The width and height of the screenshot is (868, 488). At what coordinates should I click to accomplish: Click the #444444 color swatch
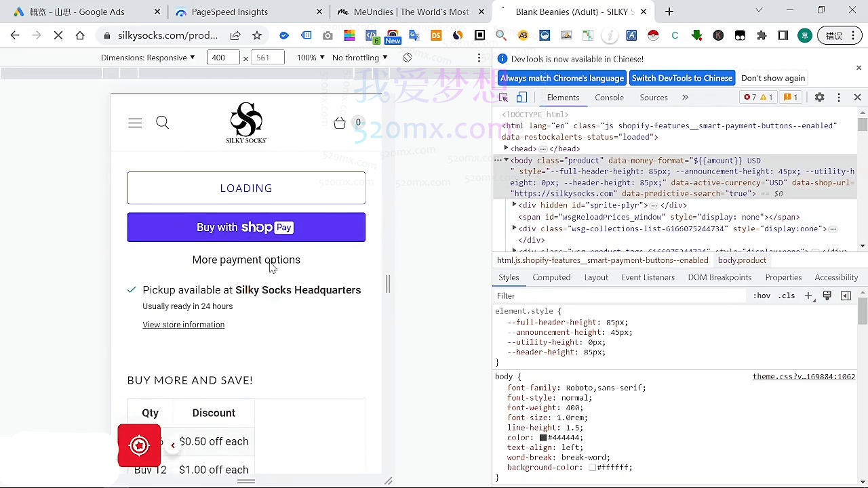pyautogui.click(x=543, y=438)
